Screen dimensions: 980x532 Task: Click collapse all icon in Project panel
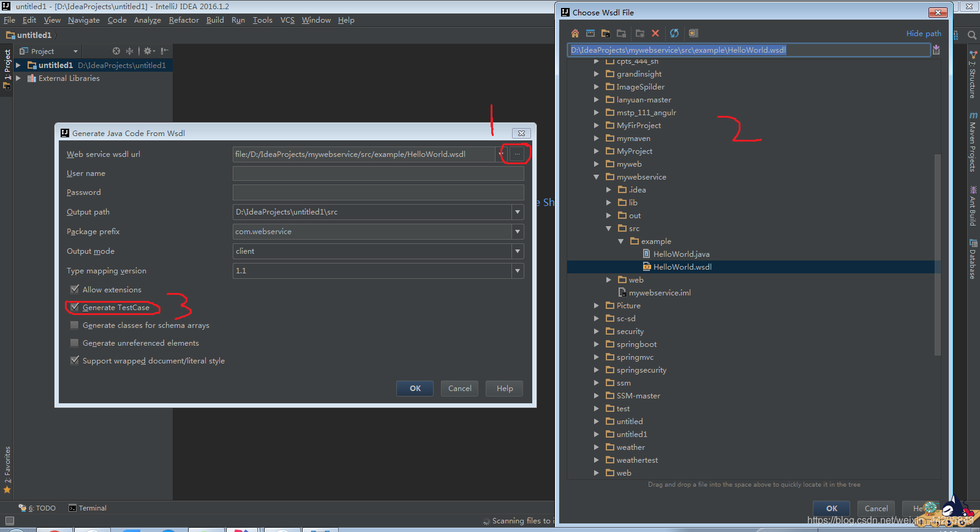(x=129, y=51)
